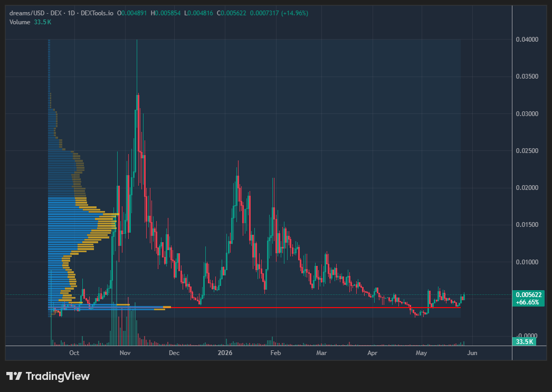
Task: Click the Dec label on time axis
Action: [174, 353]
